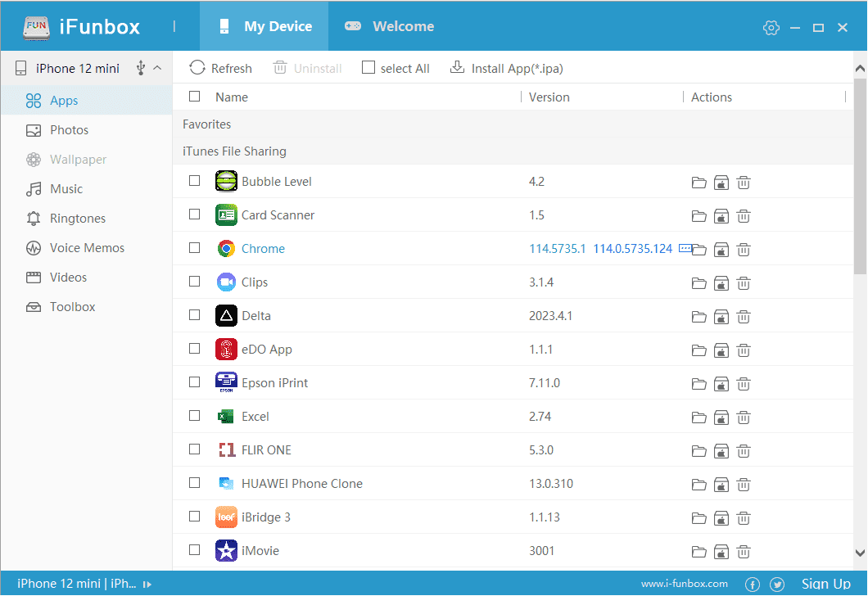Click iTunes File Sharing group header

tap(513, 151)
